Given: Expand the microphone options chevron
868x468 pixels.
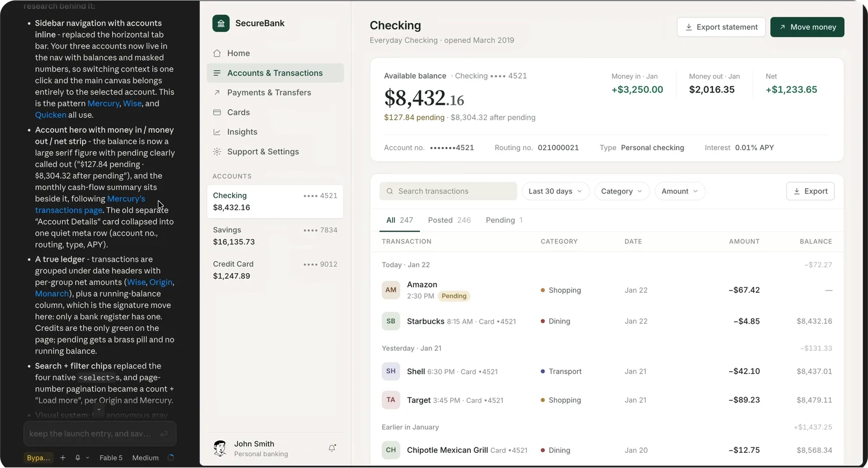Looking at the screenshot, I should 87,458.
